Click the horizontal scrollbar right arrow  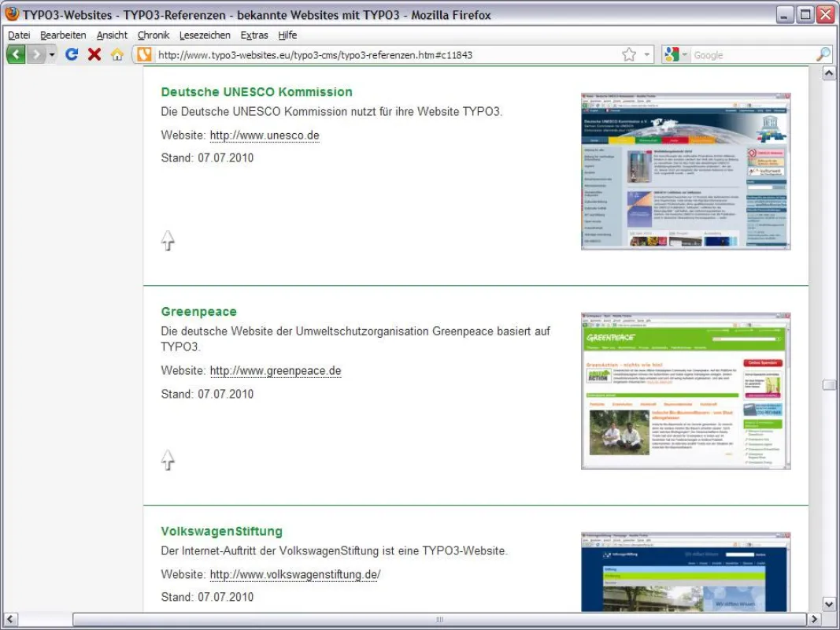tap(814, 619)
